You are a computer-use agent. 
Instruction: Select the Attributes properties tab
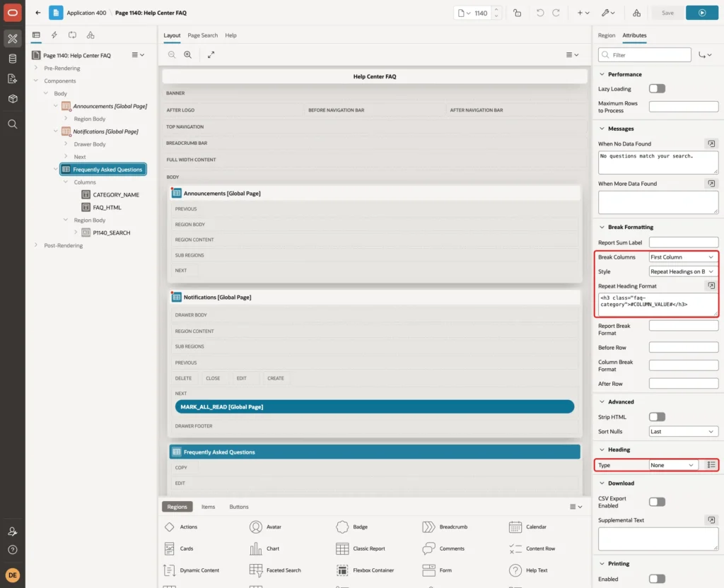tap(634, 35)
